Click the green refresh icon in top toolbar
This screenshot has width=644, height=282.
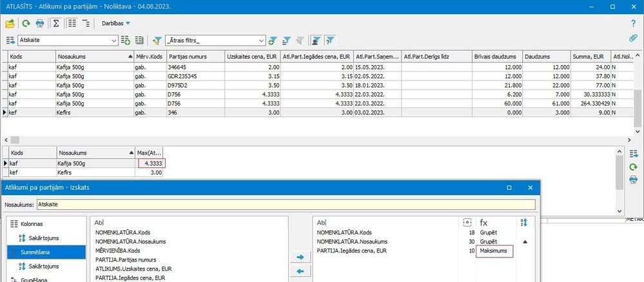26,23
